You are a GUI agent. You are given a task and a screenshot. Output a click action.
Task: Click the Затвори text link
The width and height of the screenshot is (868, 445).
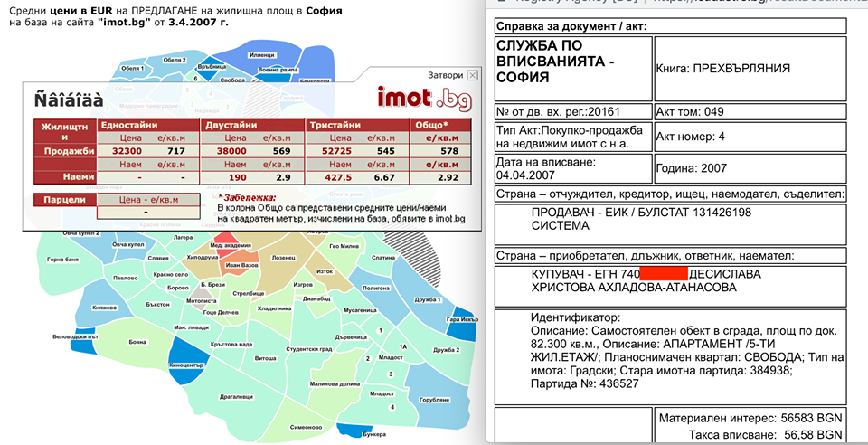[446, 75]
